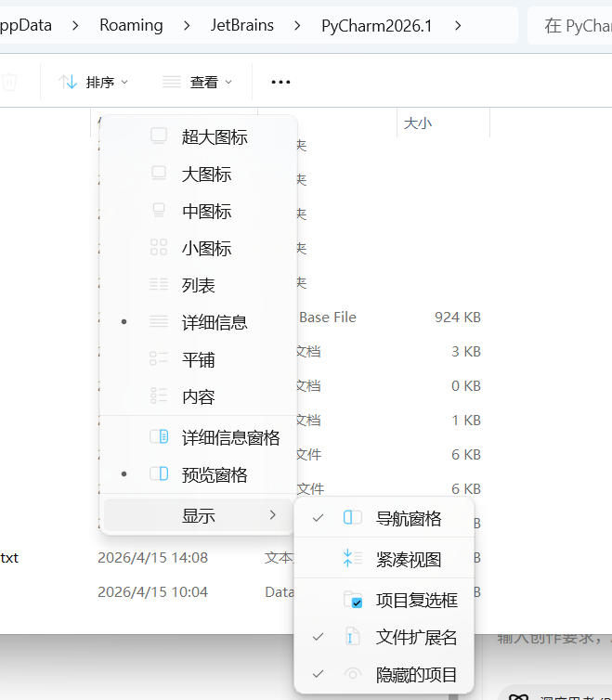Toggle 文件扩展名 file extensions

coord(384,637)
